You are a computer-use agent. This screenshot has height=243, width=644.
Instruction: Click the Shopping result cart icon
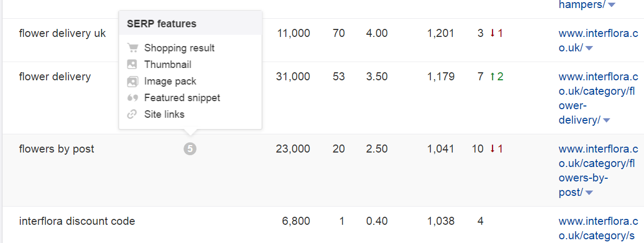(x=132, y=48)
